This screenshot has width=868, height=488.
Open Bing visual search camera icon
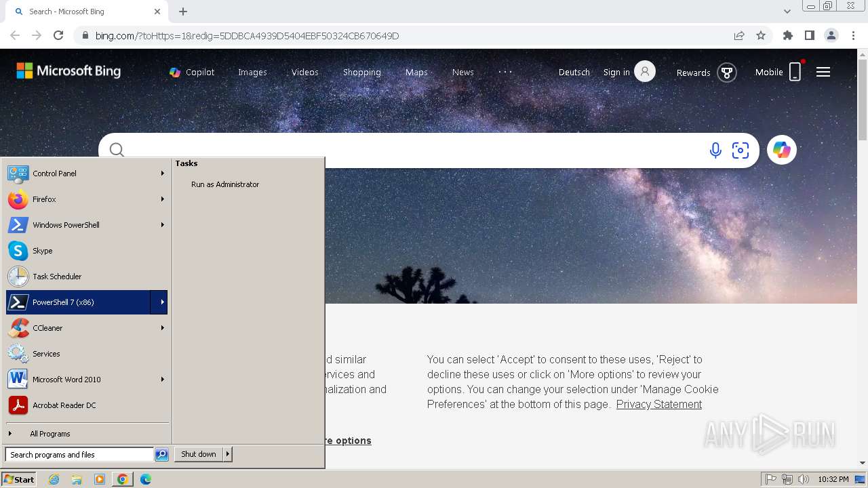[741, 150]
